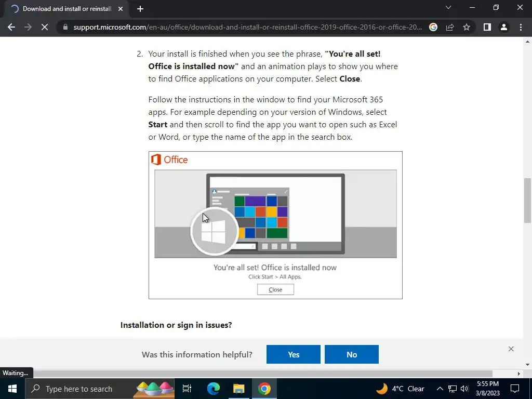Click the scroll down arrow
Viewport: 532px width, 399px height.
pyautogui.click(x=527, y=365)
